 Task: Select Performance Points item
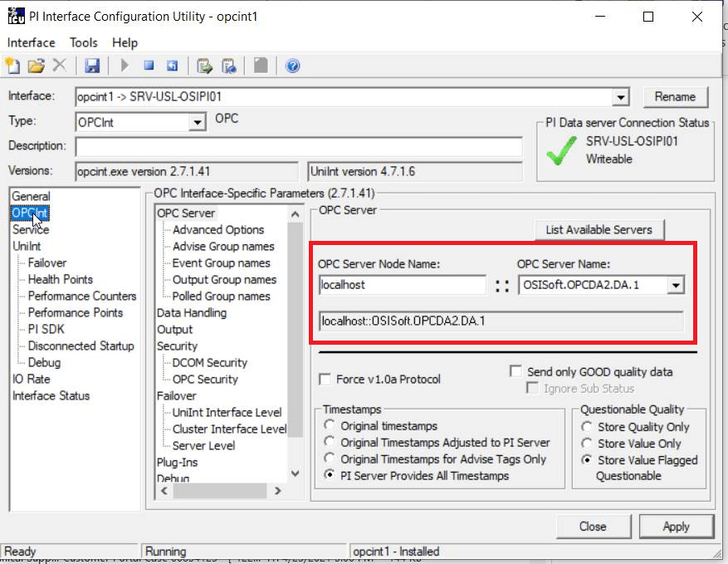coord(76,312)
